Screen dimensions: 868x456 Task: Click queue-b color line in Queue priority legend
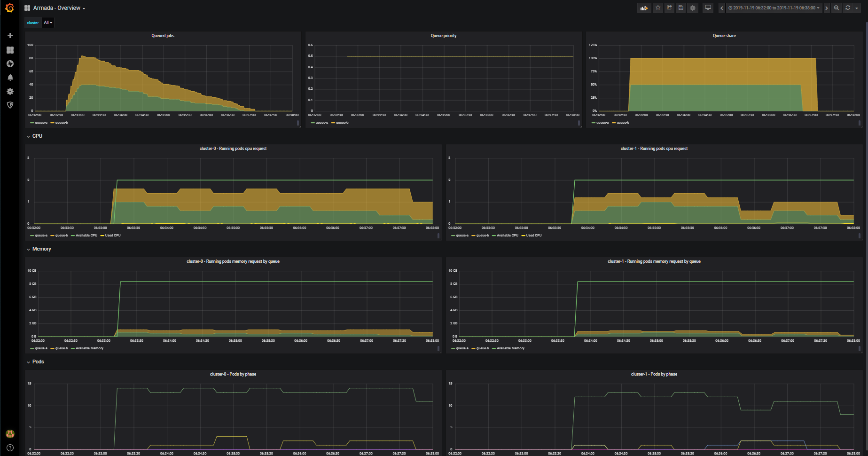point(333,123)
